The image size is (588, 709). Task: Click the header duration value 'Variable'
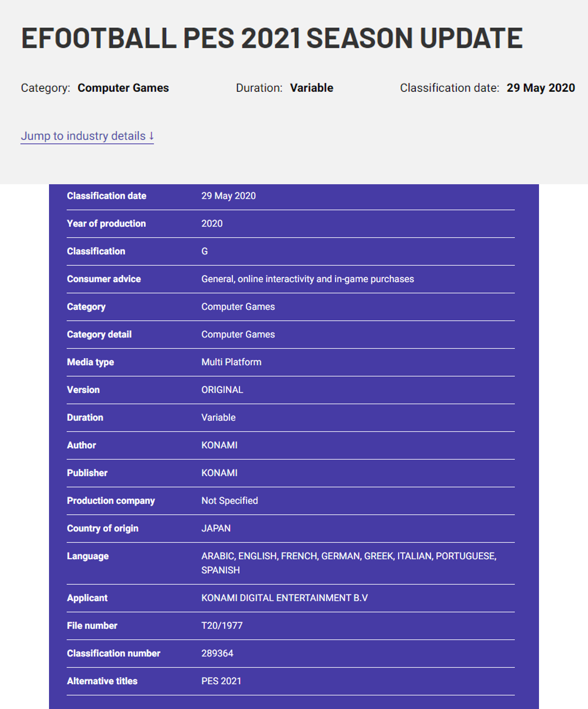click(312, 88)
